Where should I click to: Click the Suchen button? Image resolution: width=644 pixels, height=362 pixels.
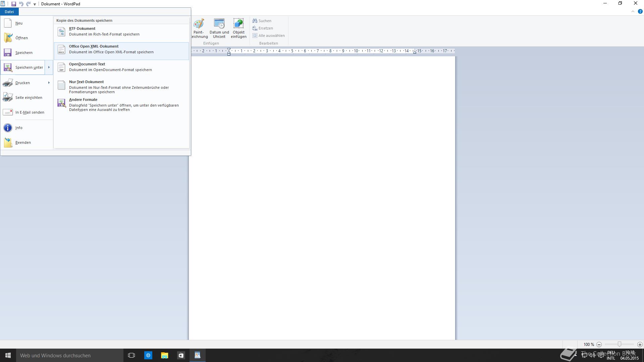point(262,21)
